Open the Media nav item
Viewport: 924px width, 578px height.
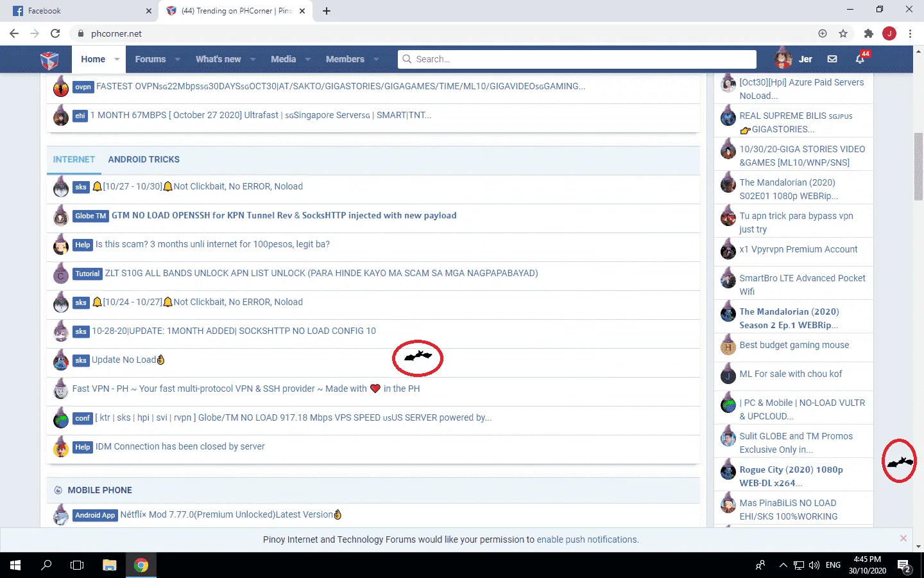[x=283, y=59]
